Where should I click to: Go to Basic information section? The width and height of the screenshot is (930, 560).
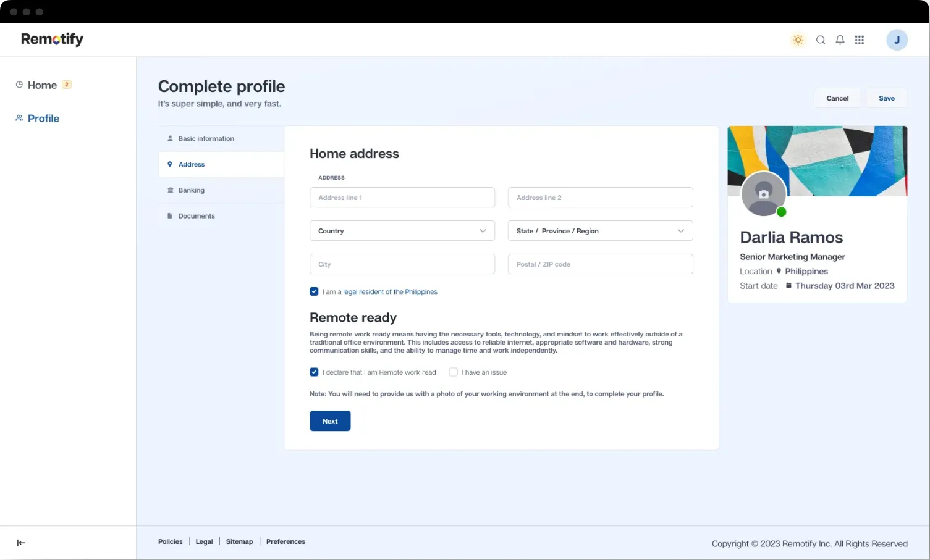pyautogui.click(x=206, y=139)
